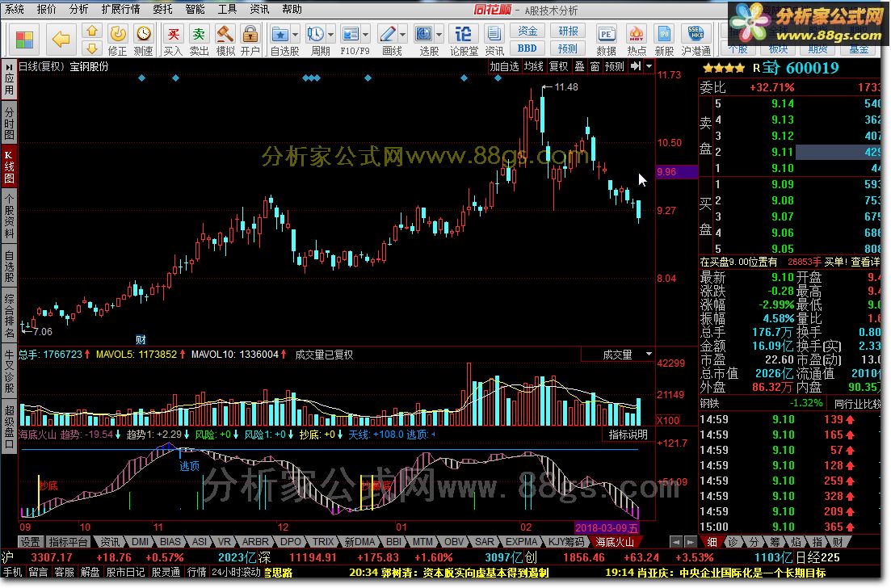The image size is (891, 588).
Task: Open the chart header options dropdown arrow
Action: 649,66
